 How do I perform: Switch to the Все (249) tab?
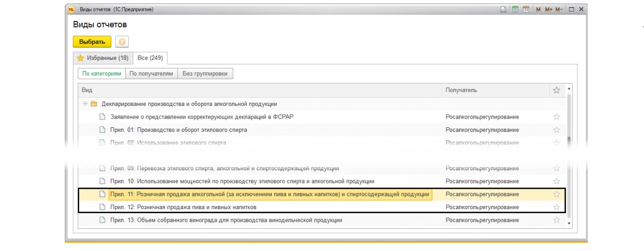(150, 58)
